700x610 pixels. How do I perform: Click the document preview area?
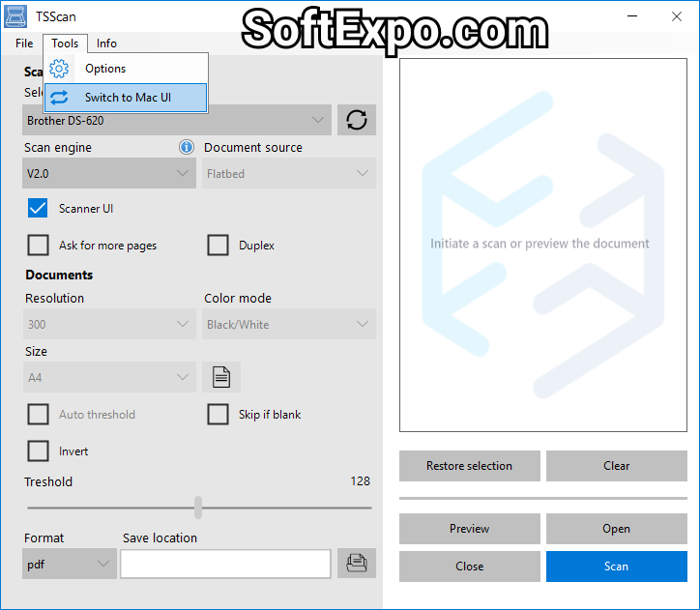point(542,245)
